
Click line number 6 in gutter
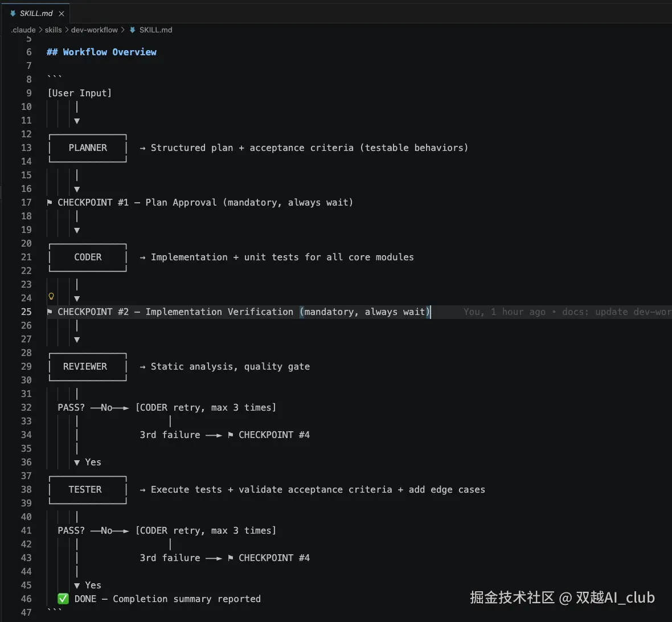point(28,52)
